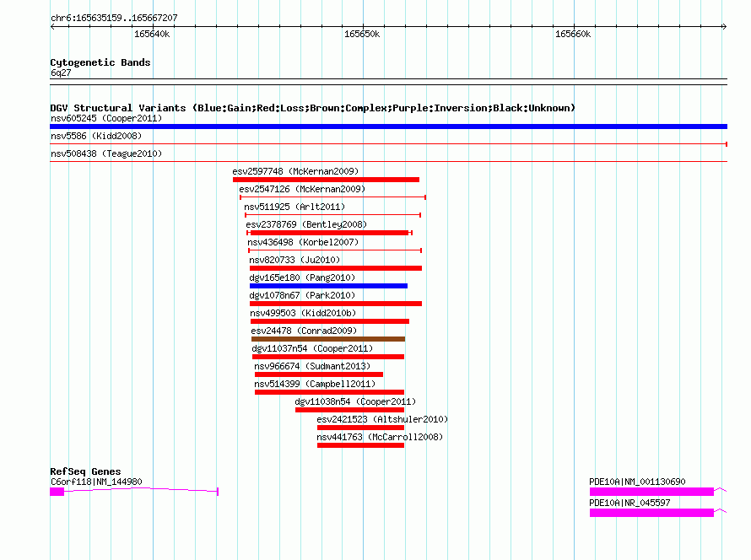Select the esv2378769 (Bentley2008) red bar
This screenshot has width=751, height=560.
(329, 233)
